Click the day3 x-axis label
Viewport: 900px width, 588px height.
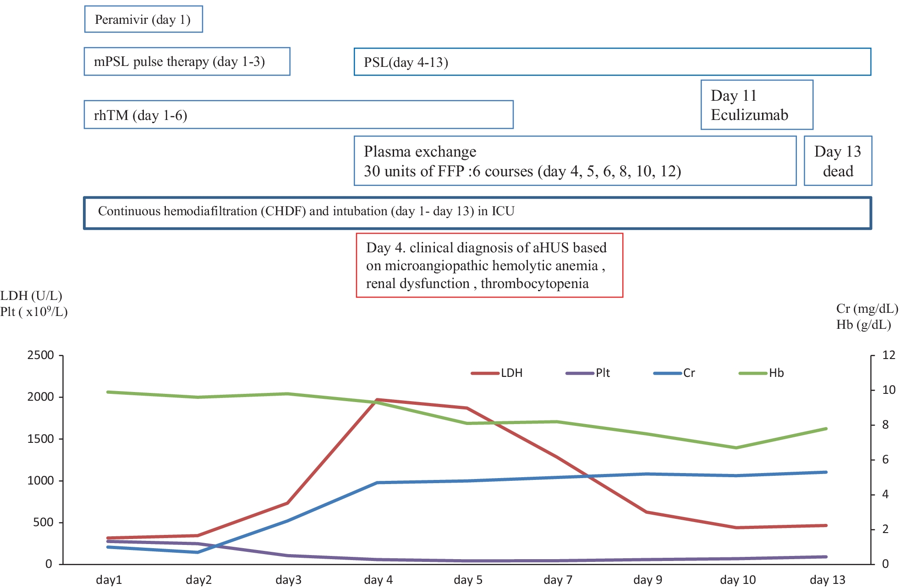289,580
